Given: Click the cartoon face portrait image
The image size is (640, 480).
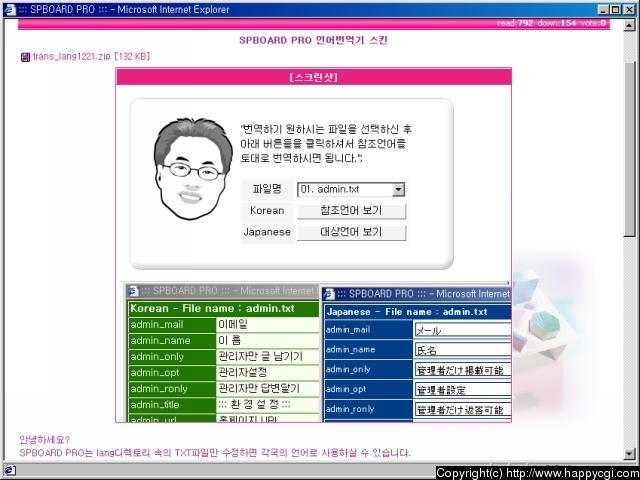Looking at the screenshot, I should (x=192, y=169).
